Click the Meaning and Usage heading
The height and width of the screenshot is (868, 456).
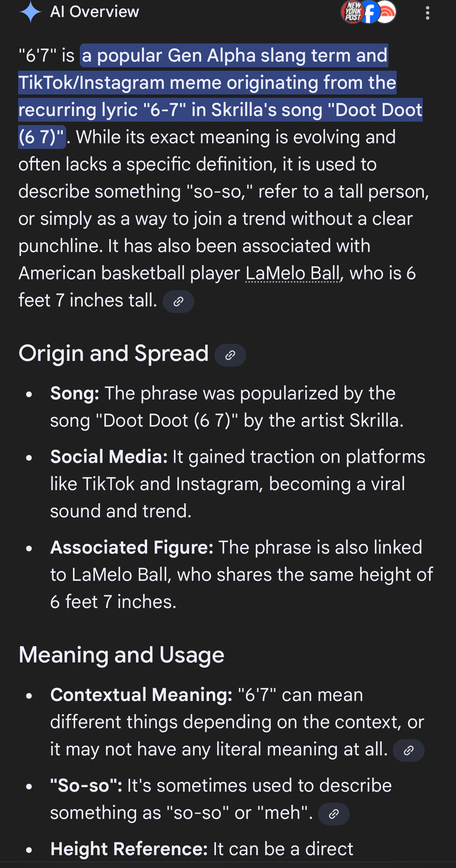tap(121, 655)
